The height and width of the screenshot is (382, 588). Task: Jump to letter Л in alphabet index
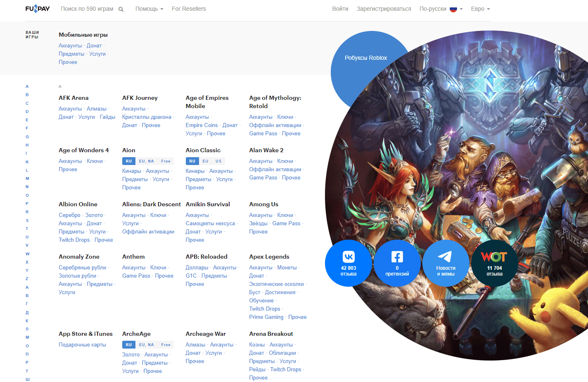27,329
